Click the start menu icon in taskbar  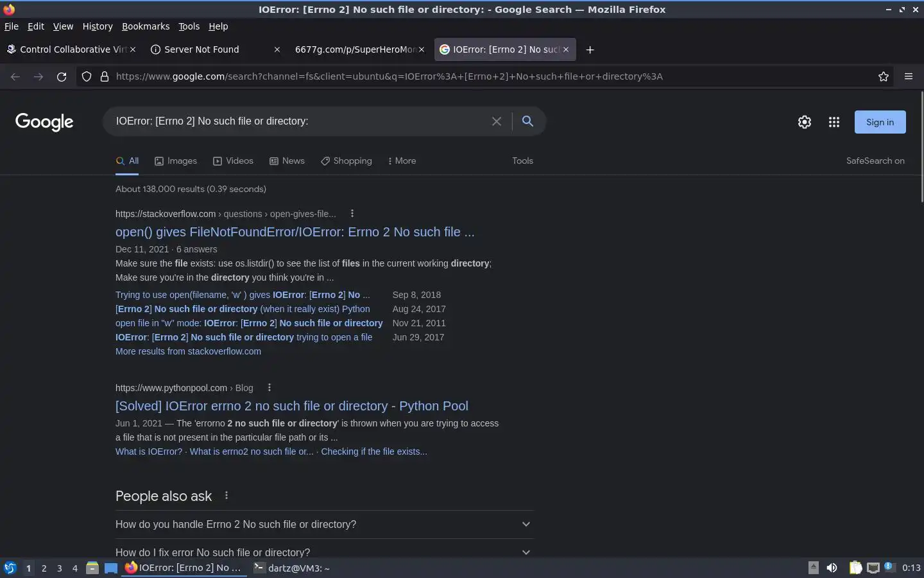(x=10, y=568)
